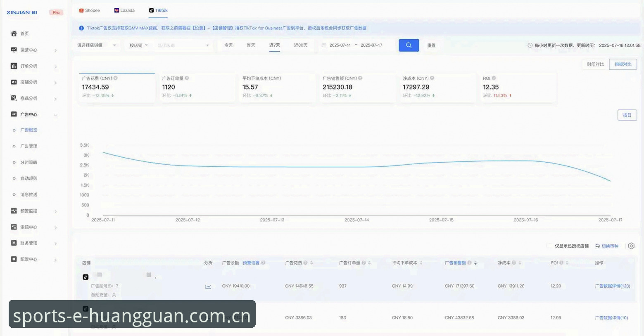The height and width of the screenshot is (336, 644).
Task: Sort the table by 广告花费 column
Action: click(311, 263)
